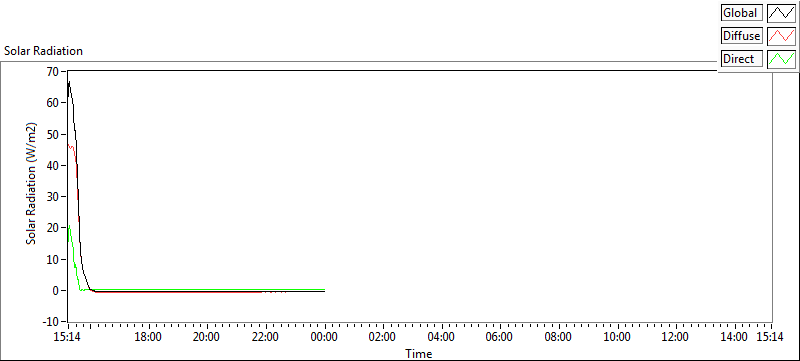Viewport: 800px width, 361px height.
Task: Click the 10 y-axis tick label
Action: [54, 259]
